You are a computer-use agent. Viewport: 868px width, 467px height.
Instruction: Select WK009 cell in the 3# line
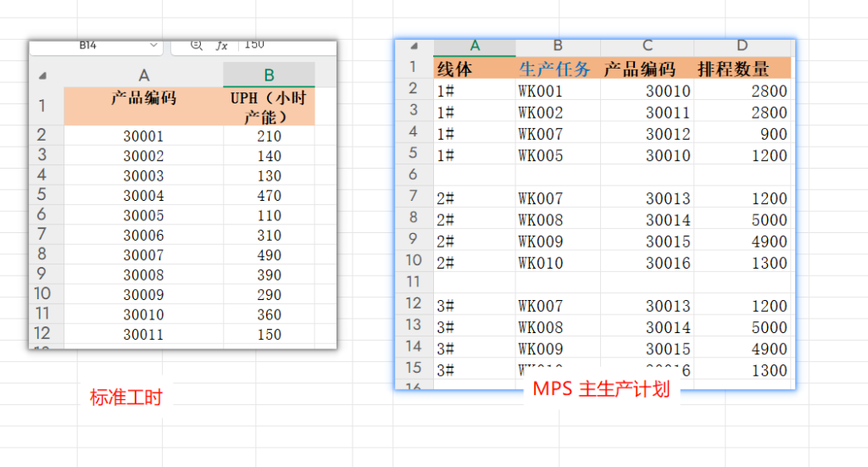coord(558,348)
